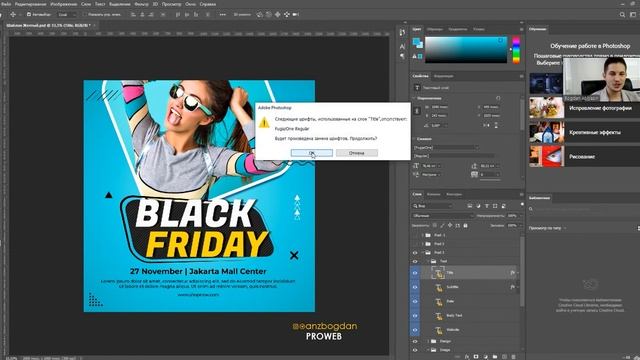
Task: Open the blend mode dropdown in Layers
Action: (x=443, y=216)
